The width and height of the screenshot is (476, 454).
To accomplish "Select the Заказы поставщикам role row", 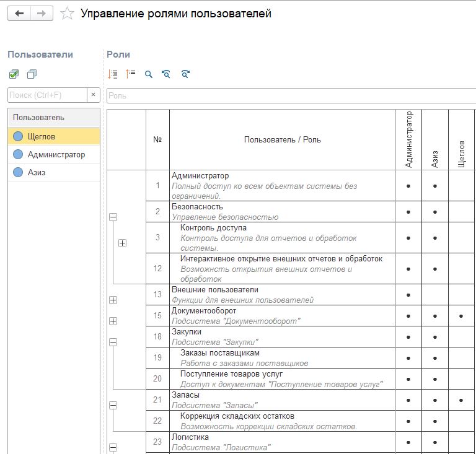I will coord(283,358).
